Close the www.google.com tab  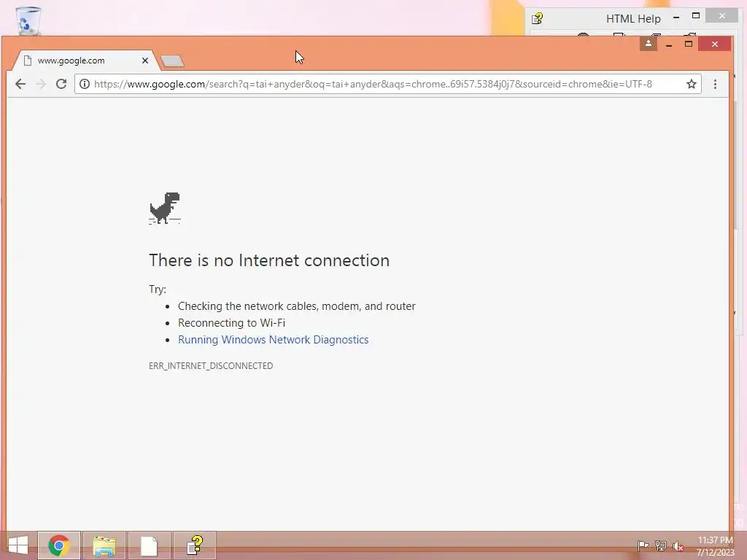pos(145,61)
